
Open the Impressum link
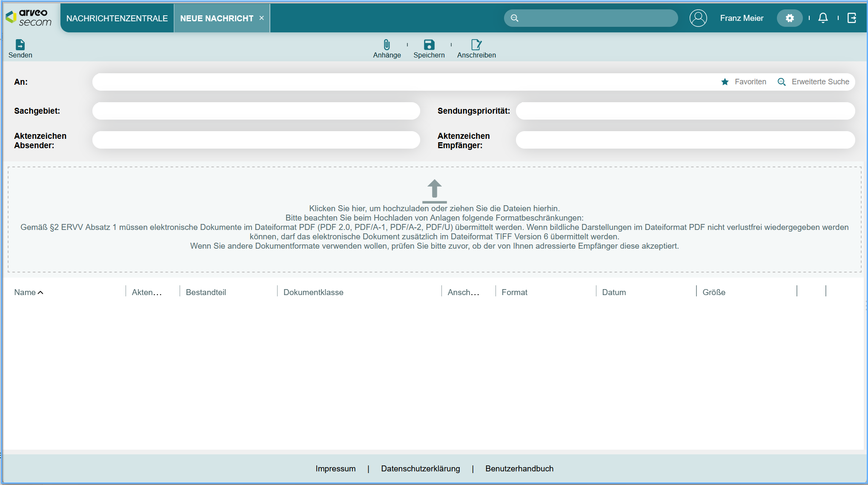[335, 468]
